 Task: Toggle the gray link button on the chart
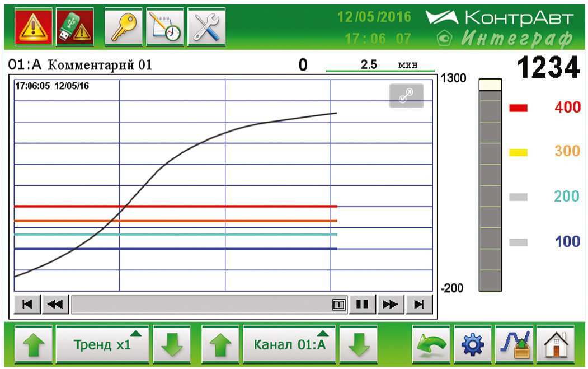pos(406,96)
